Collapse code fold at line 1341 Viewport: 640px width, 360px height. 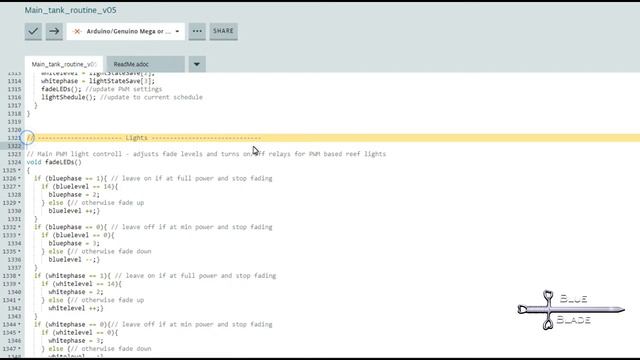(19, 300)
